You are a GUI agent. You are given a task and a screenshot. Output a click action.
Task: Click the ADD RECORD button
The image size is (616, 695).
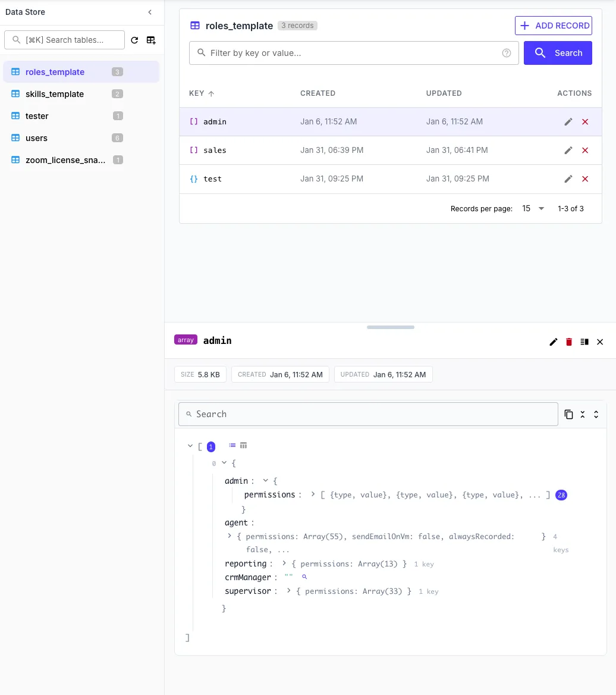(553, 26)
